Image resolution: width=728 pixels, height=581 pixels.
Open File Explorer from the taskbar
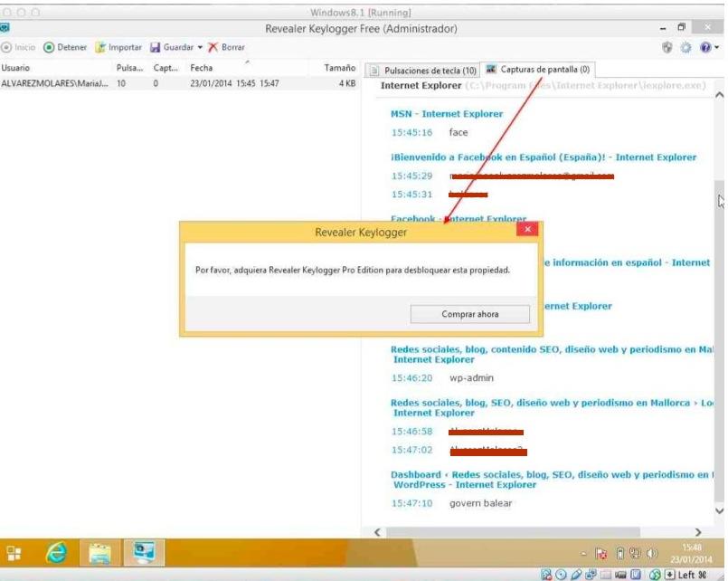coord(99,551)
